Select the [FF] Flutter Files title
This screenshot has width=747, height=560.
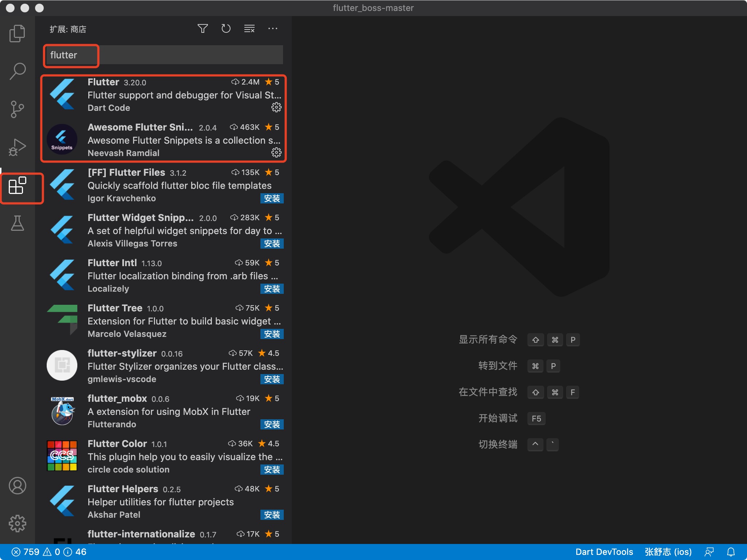126,172
